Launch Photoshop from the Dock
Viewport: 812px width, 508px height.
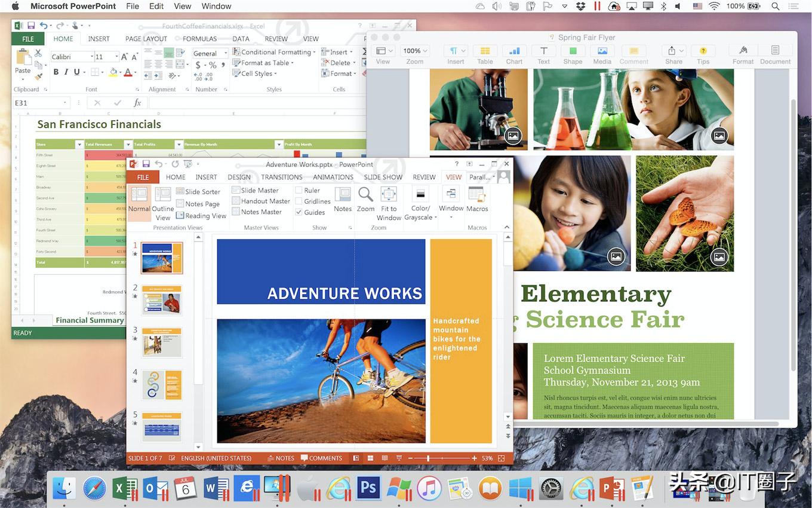pos(368,488)
